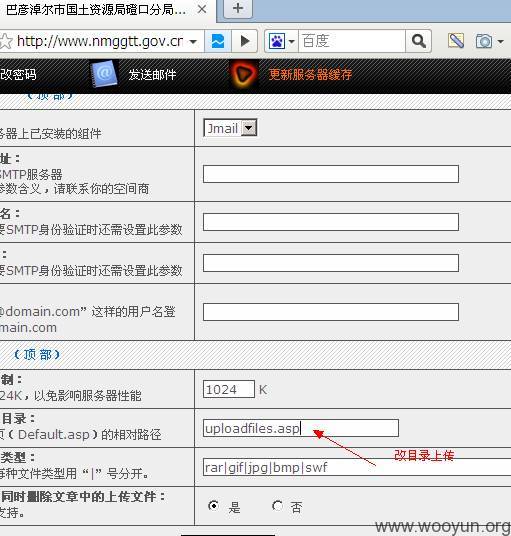Click the address book mail icon
Viewport: 511px width, 536px height.
(x=104, y=73)
